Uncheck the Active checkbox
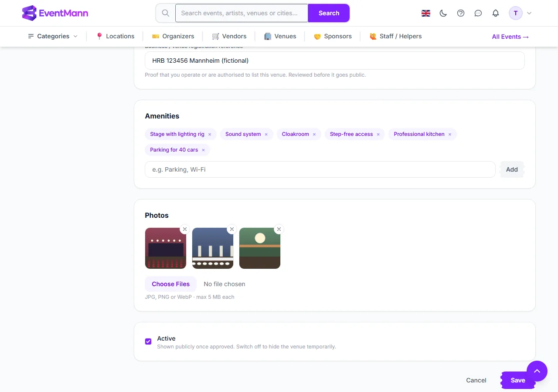The image size is (558, 392). click(x=148, y=341)
